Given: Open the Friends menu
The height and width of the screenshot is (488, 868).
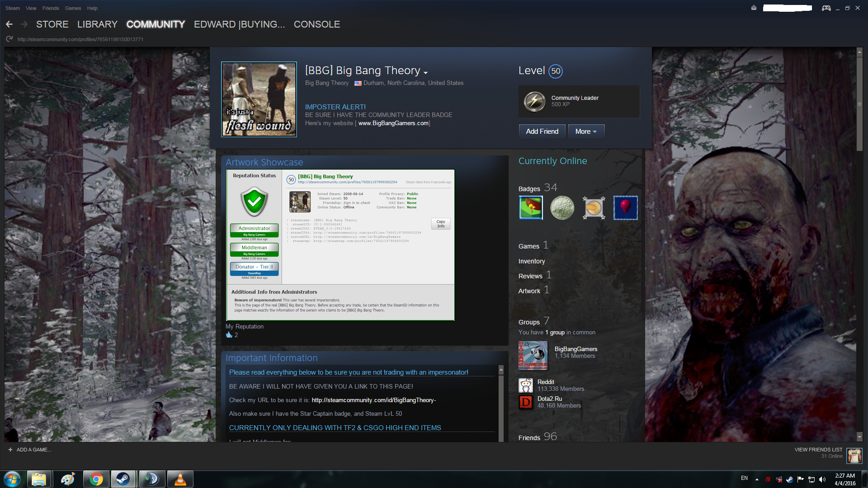Looking at the screenshot, I should (x=51, y=8).
